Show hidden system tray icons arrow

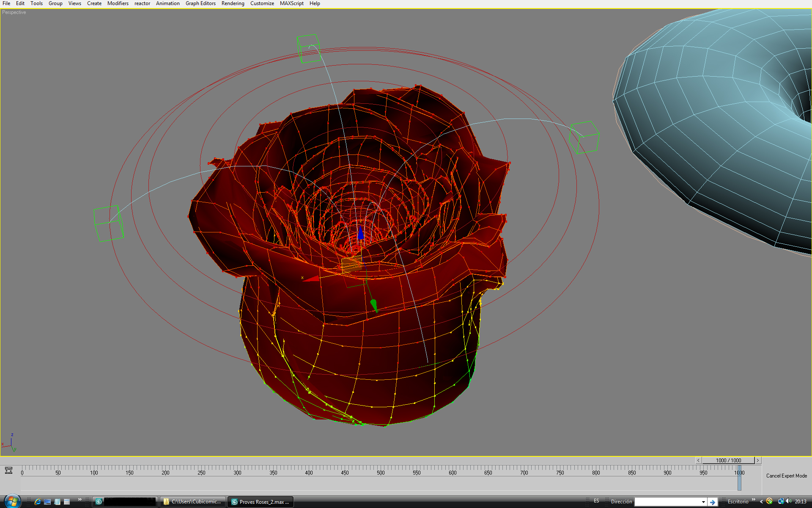coord(761,502)
